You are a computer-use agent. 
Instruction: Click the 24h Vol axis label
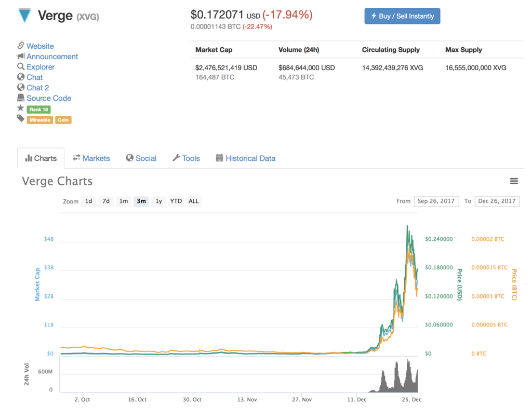click(26, 374)
